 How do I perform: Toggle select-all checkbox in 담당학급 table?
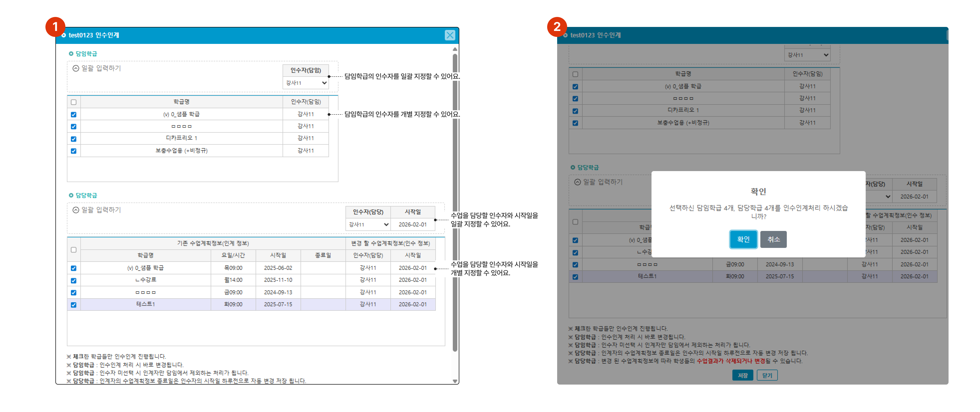coord(74,250)
